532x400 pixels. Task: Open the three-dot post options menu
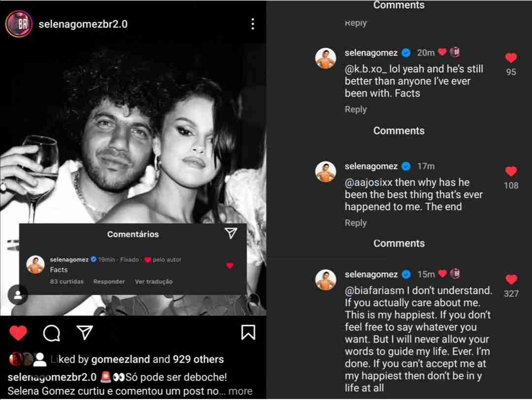252,24
